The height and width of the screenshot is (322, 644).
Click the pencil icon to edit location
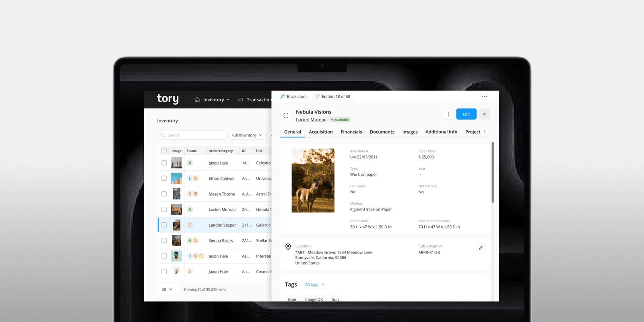coord(481,248)
